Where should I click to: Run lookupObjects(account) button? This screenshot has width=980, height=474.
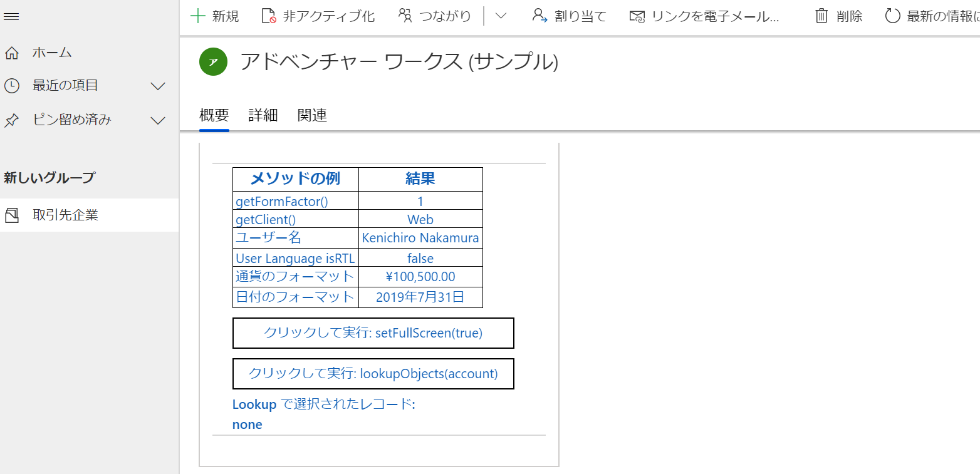click(x=373, y=374)
